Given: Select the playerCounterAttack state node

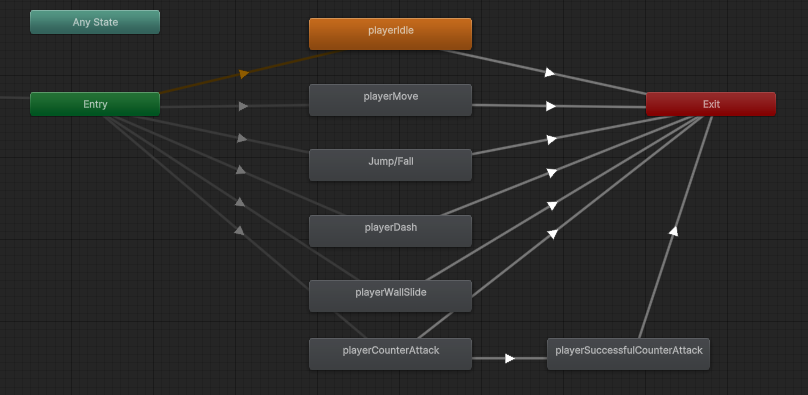Looking at the screenshot, I should pos(390,354).
